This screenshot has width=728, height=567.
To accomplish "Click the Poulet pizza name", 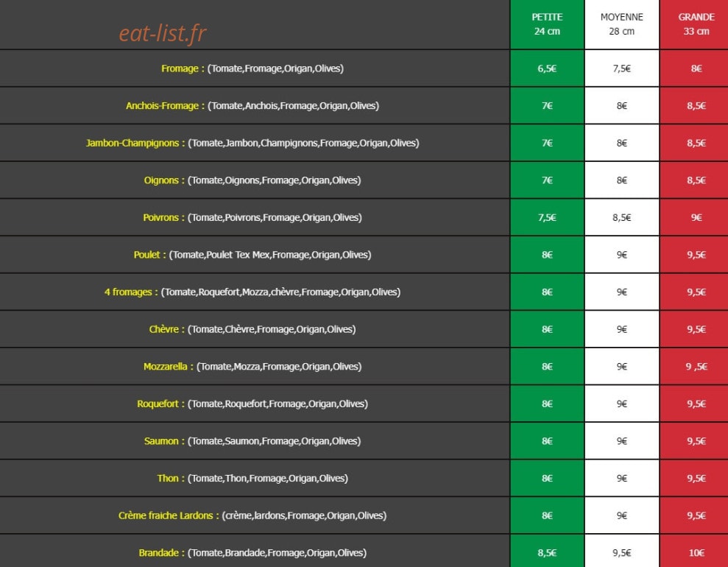I will (146, 255).
